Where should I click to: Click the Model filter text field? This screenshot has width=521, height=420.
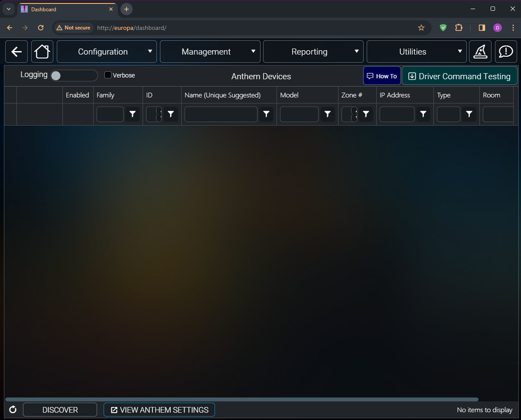(299, 114)
